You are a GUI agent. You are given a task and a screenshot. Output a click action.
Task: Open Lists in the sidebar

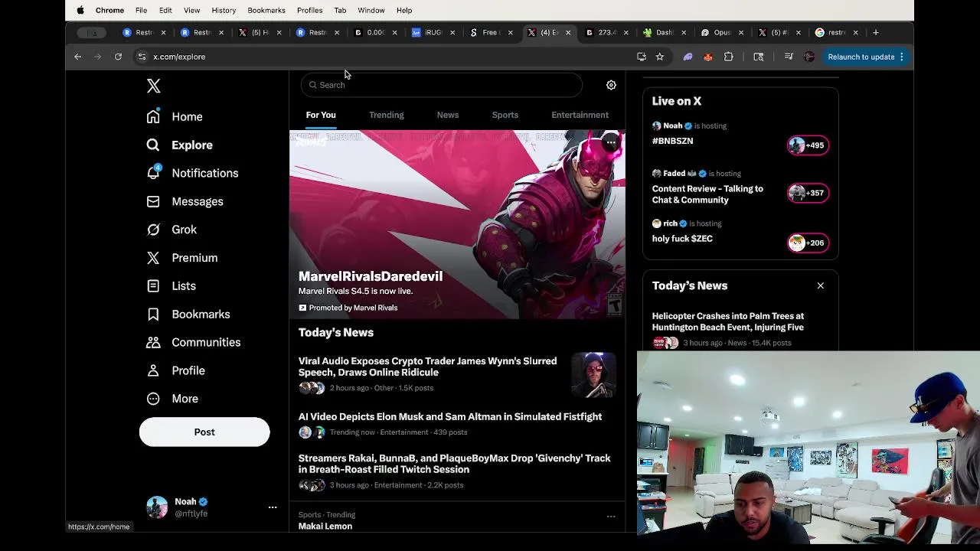pos(171,285)
